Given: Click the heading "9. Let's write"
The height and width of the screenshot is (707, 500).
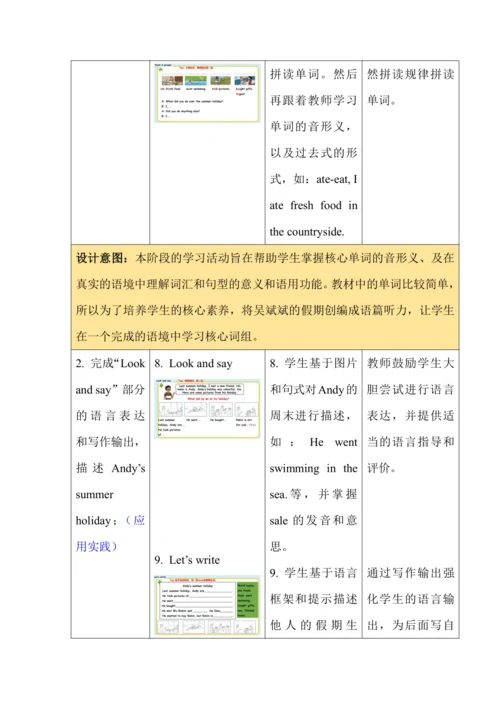Looking at the screenshot, I should [187, 560].
